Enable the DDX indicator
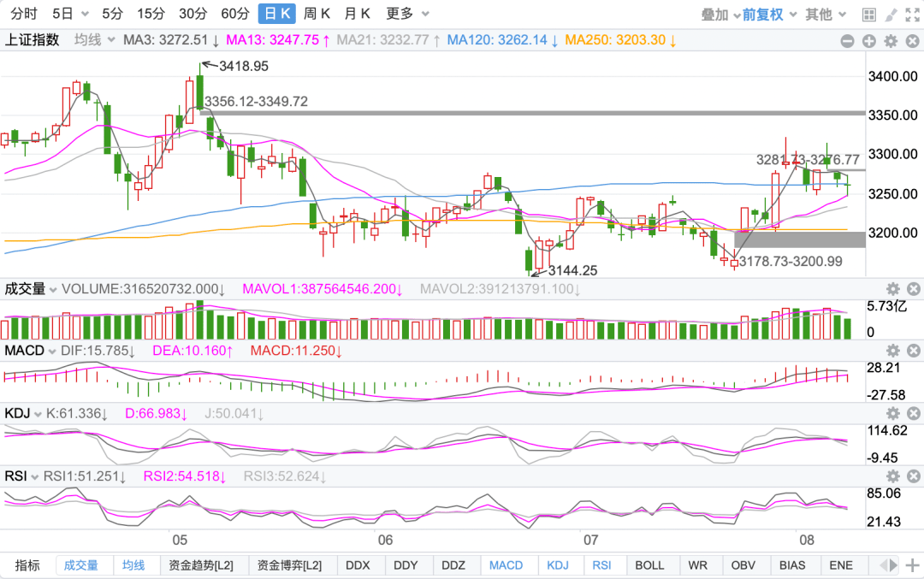The height and width of the screenshot is (579, 924). (x=357, y=565)
